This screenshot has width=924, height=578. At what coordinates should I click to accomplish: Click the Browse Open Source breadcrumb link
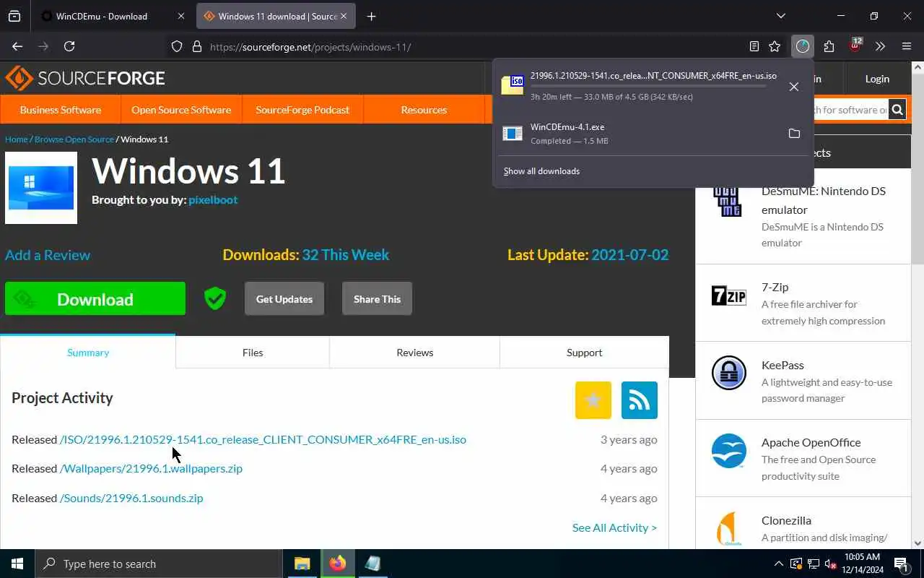click(74, 139)
